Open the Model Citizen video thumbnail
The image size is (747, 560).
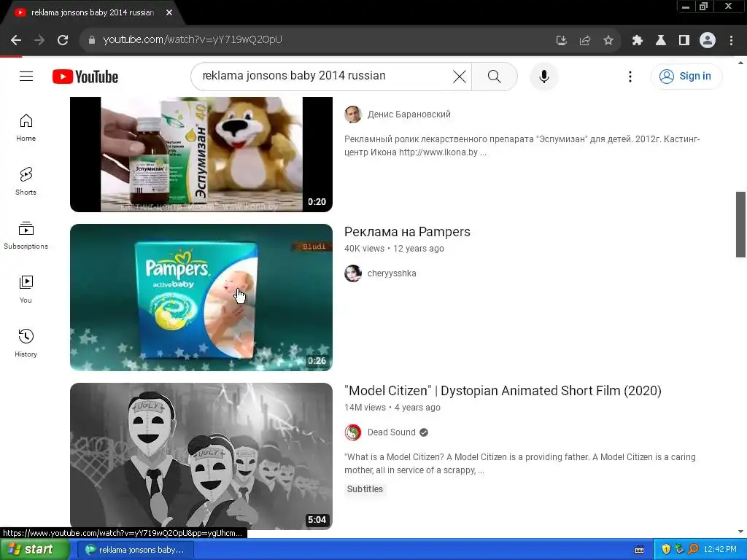coord(201,456)
